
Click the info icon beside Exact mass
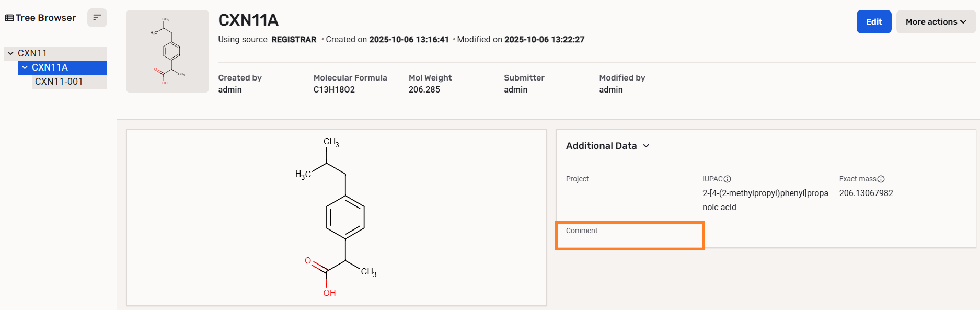(x=881, y=179)
